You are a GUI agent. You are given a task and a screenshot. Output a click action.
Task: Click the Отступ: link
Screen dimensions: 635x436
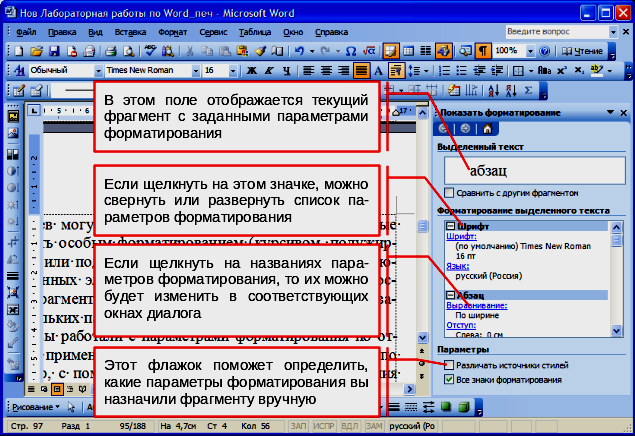(461, 325)
